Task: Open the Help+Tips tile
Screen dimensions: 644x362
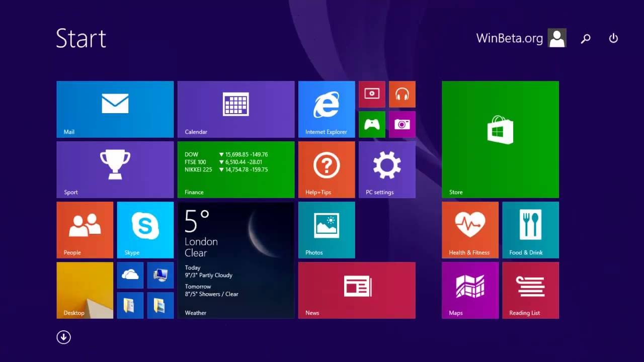Action: tap(327, 169)
